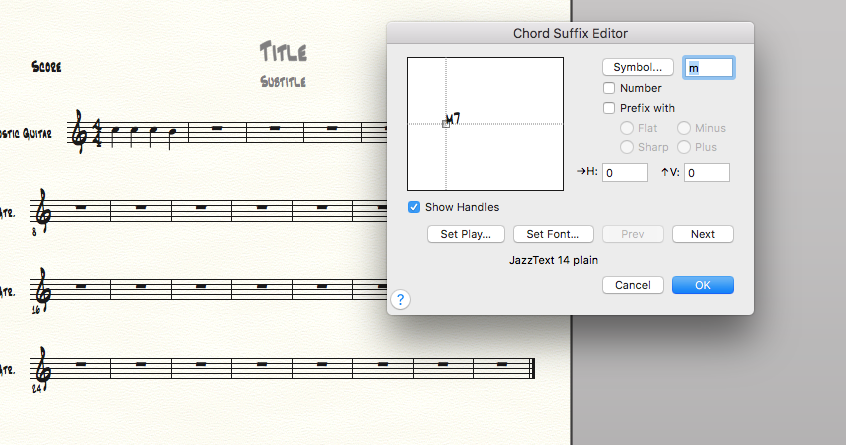Click the V offset input field
This screenshot has width=846, height=445.
(707, 173)
